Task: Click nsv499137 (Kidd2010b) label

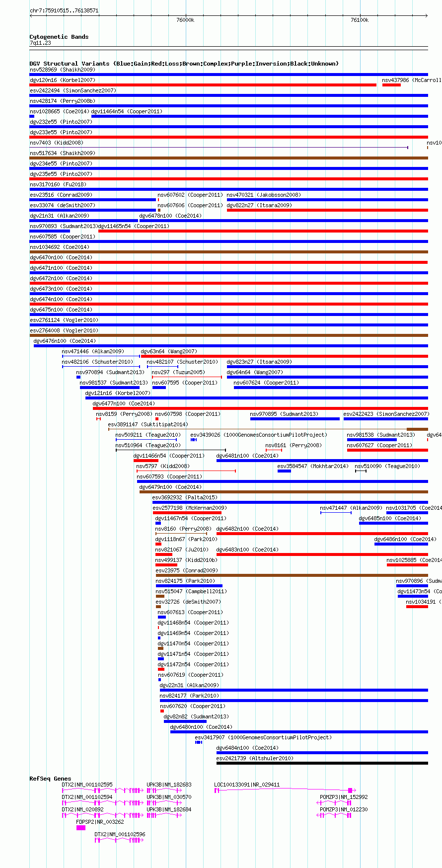Action: 186,560
